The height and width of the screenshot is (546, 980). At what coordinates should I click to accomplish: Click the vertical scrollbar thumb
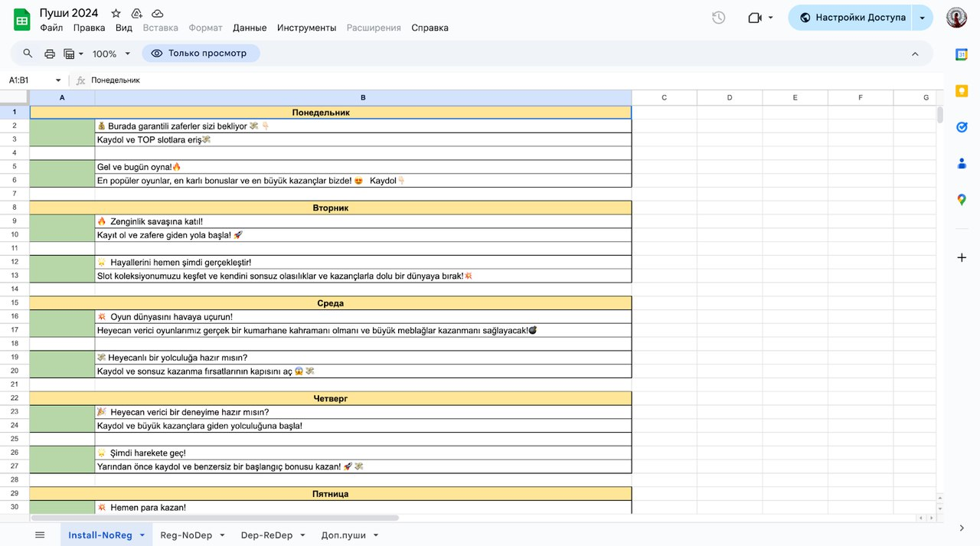click(x=939, y=115)
